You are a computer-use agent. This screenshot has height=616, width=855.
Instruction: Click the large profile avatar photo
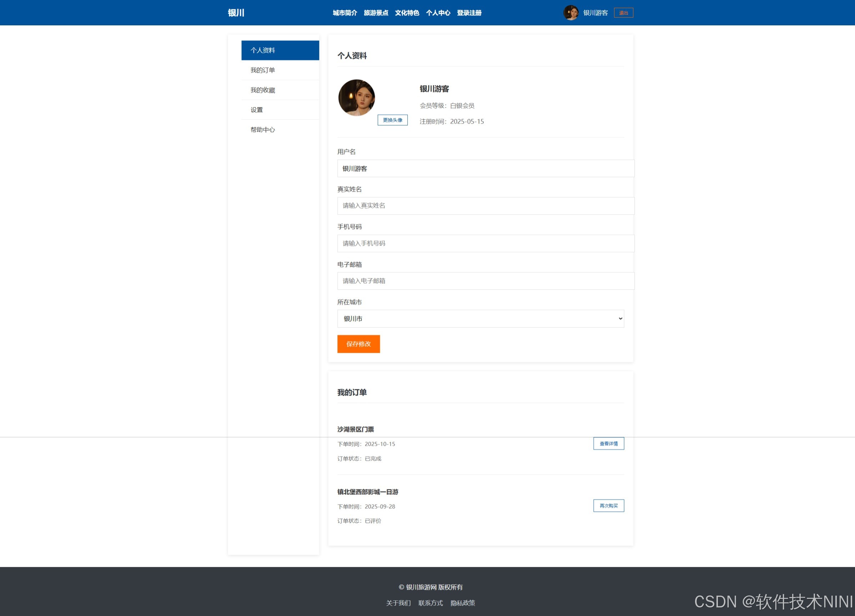(x=356, y=97)
